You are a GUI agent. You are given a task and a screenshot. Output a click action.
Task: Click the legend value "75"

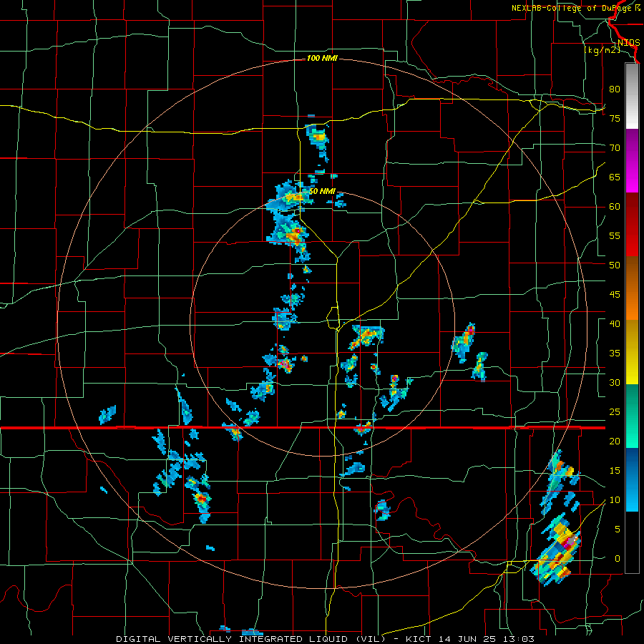pyautogui.click(x=615, y=118)
